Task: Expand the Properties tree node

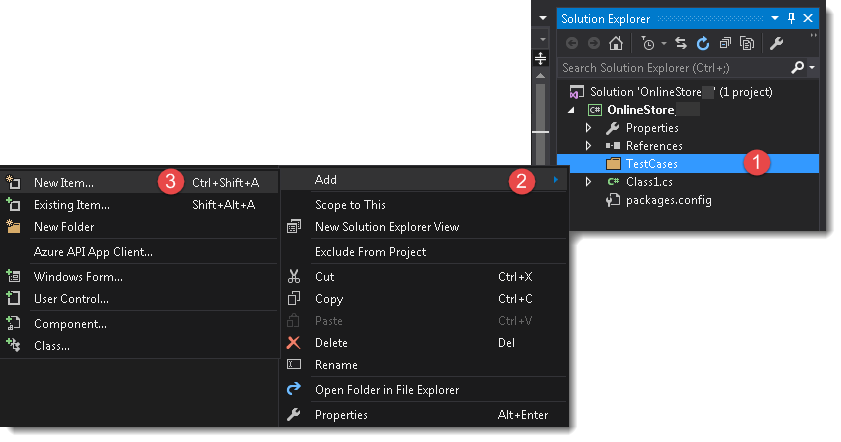Action: pos(588,128)
